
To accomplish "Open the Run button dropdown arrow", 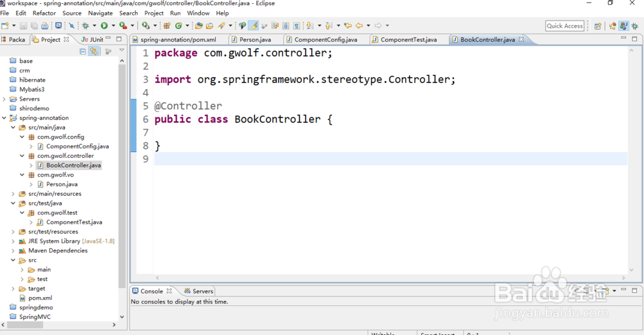I will (x=113, y=26).
